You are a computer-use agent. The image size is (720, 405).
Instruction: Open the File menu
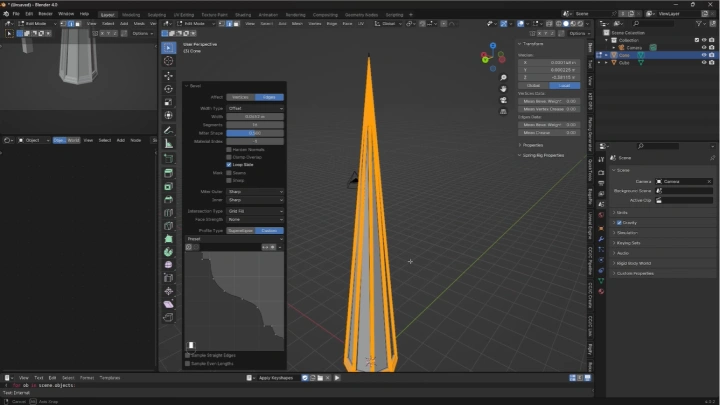pyautogui.click(x=16, y=14)
